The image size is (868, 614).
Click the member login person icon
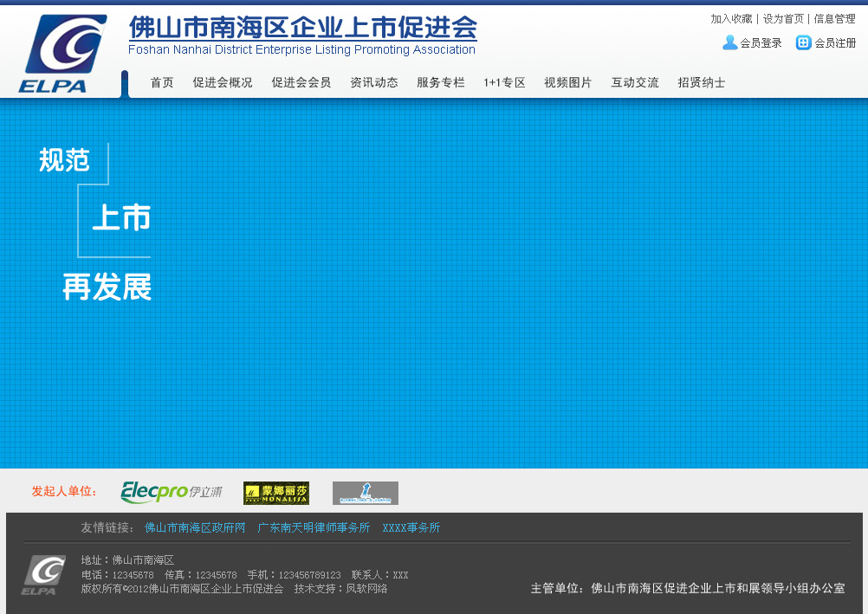pos(729,42)
